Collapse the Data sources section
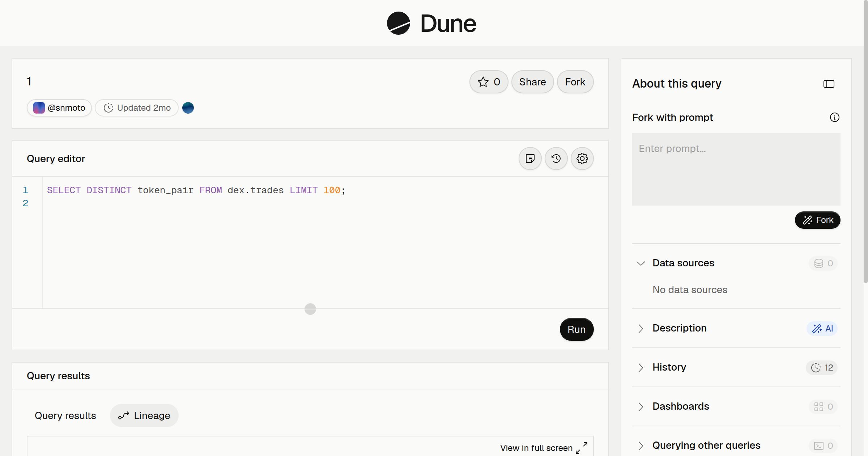The width and height of the screenshot is (868, 456). coord(641,263)
